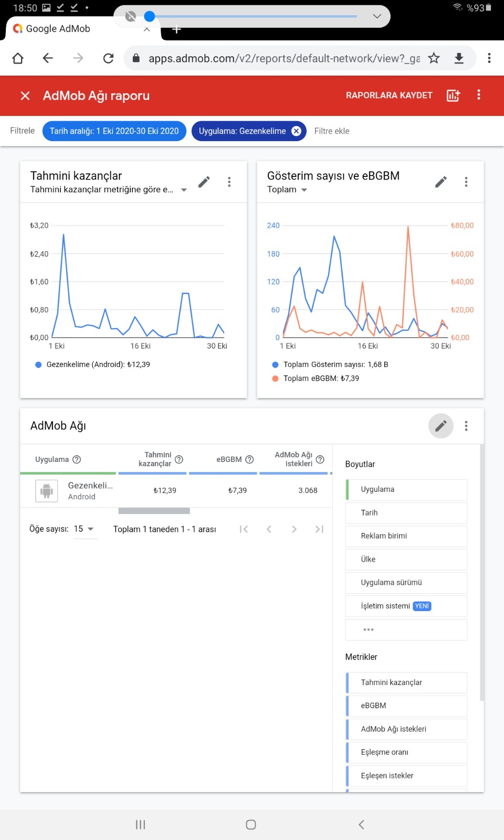Viewport: 504px width, 840px height.
Task: Toggle the Tahmini kazançlar metric
Action: pyautogui.click(x=406, y=682)
